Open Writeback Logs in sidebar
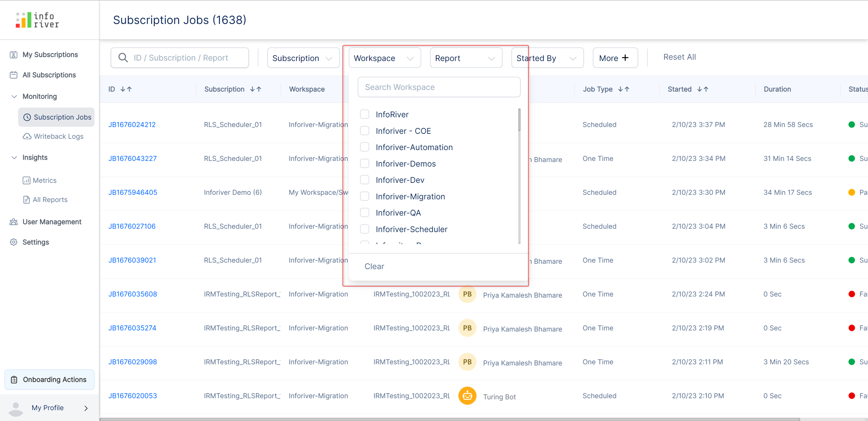This screenshot has width=868, height=421. click(x=58, y=136)
